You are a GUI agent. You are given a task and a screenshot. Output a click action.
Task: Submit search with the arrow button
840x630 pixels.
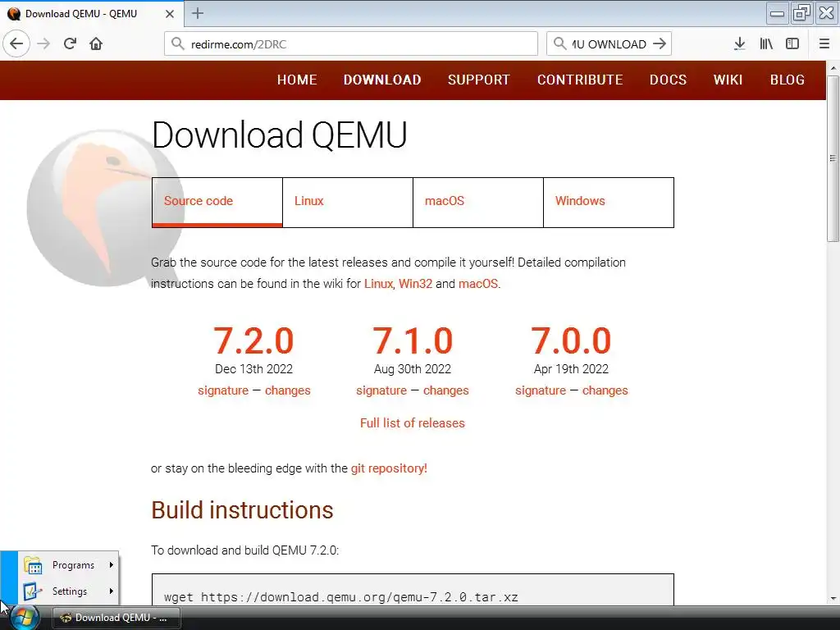click(x=660, y=44)
